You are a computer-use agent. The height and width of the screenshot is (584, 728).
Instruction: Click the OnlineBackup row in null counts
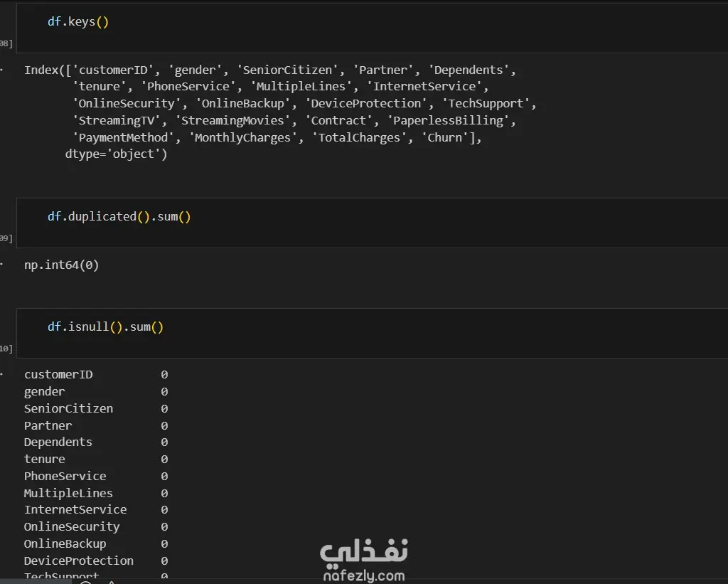[x=65, y=544]
